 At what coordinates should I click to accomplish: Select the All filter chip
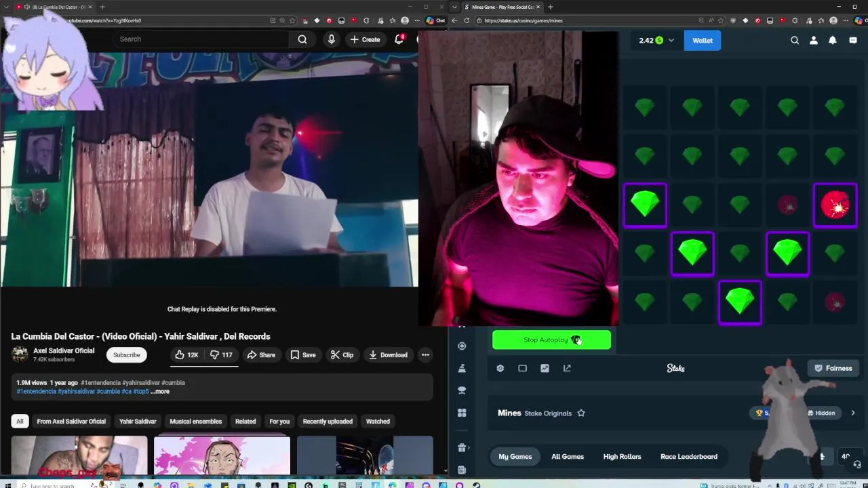coord(20,422)
